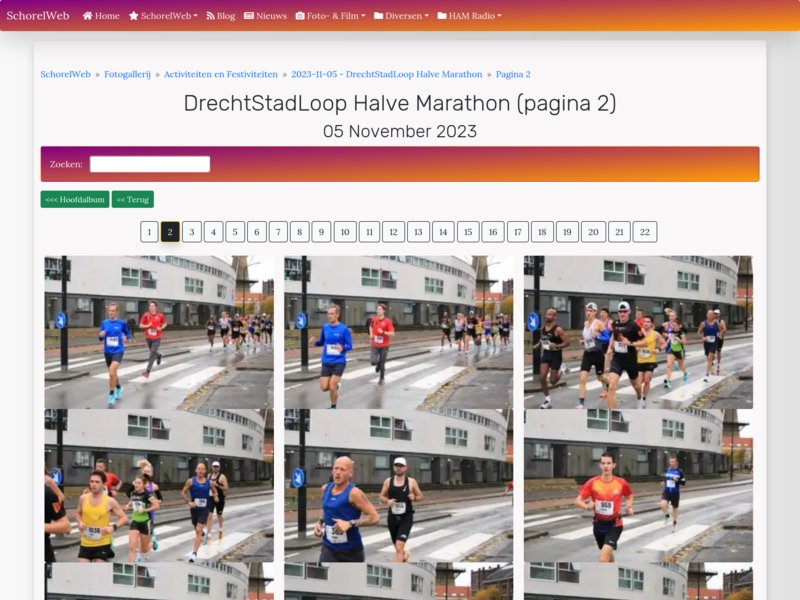Click the folder icon beside HAM Radio
Viewport: 800px width, 600px height.
(442, 16)
